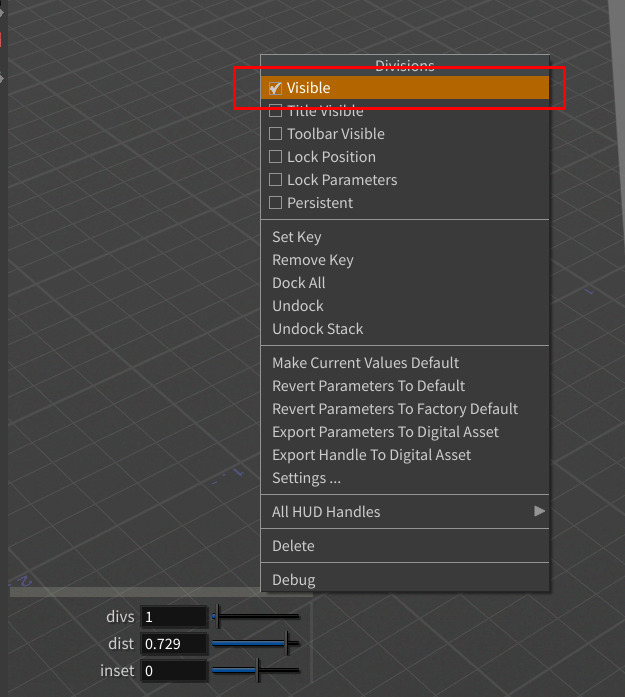Image resolution: width=625 pixels, height=697 pixels.
Task: Enable the Title Visible checkbox
Action: point(275,111)
